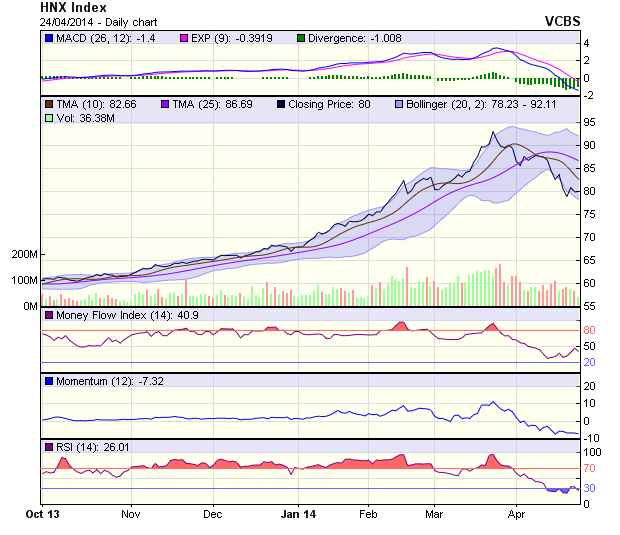Click the brown TMA (10) legend swatch
620x535 pixels.
49,103
